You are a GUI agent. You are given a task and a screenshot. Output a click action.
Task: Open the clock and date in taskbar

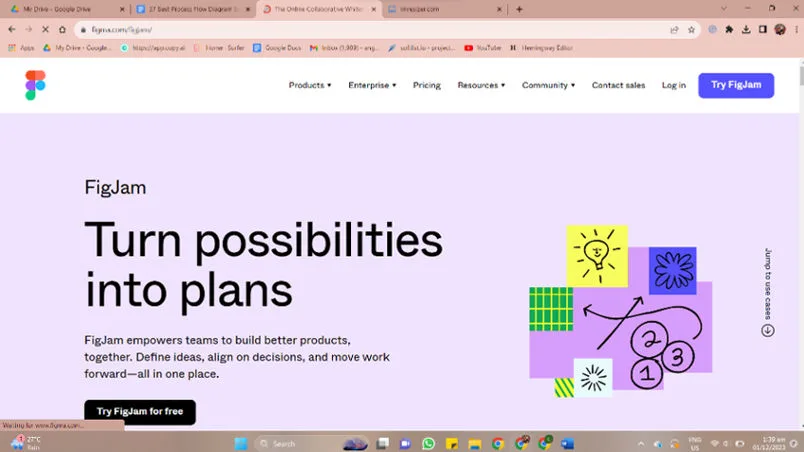click(768, 443)
